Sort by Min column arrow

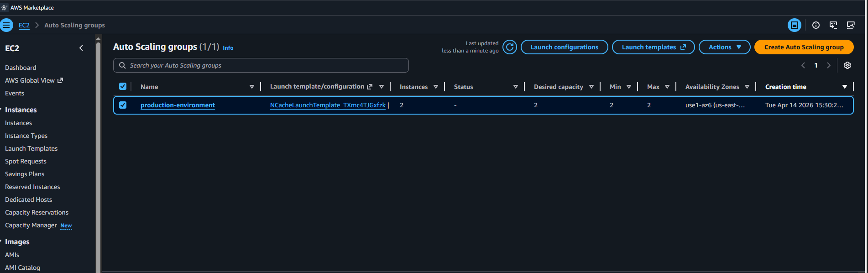pos(629,87)
